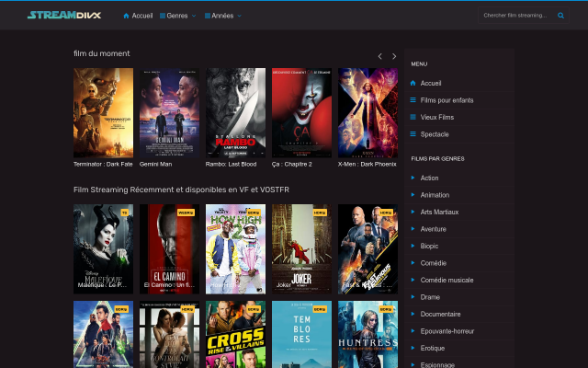Open the Joker film poster

(301, 249)
